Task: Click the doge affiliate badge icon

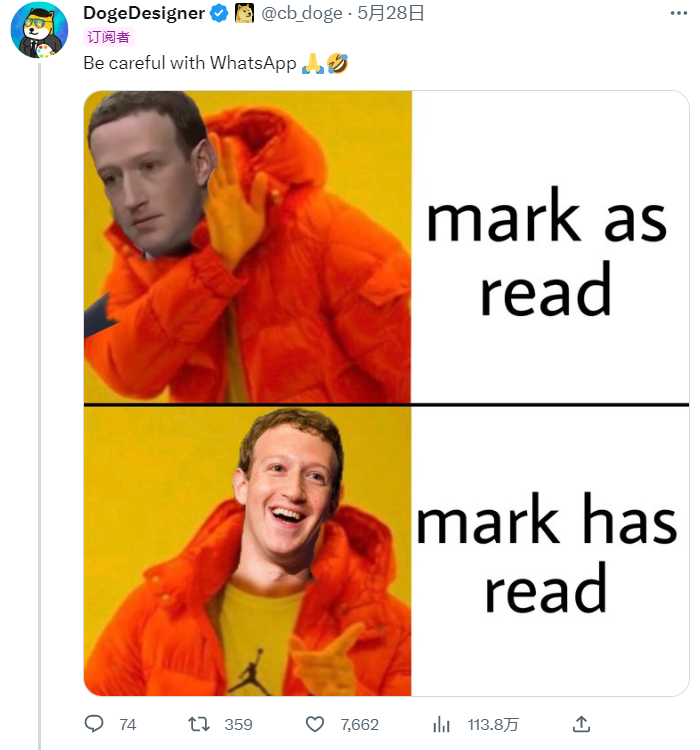Action: click(x=244, y=13)
